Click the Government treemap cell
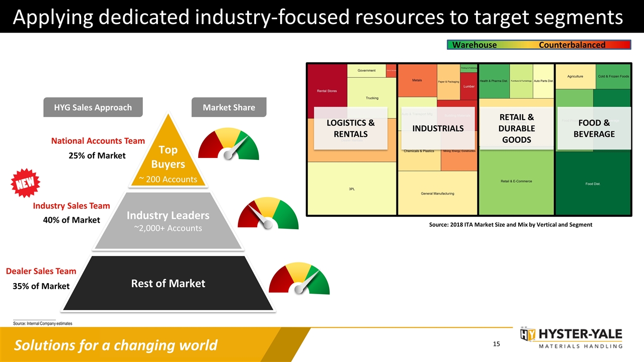Viewport: 644px width, 362px height. click(366, 71)
